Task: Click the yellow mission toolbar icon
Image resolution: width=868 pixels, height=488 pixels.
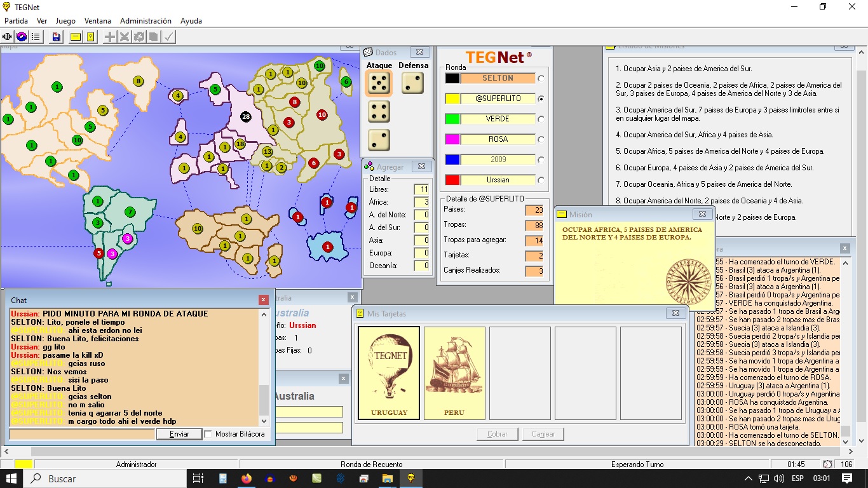Action: [x=91, y=37]
